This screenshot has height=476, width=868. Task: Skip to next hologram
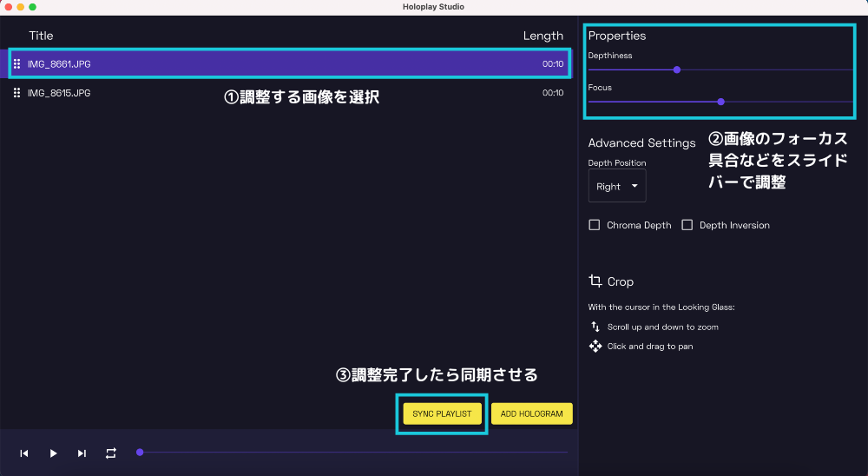click(82, 453)
